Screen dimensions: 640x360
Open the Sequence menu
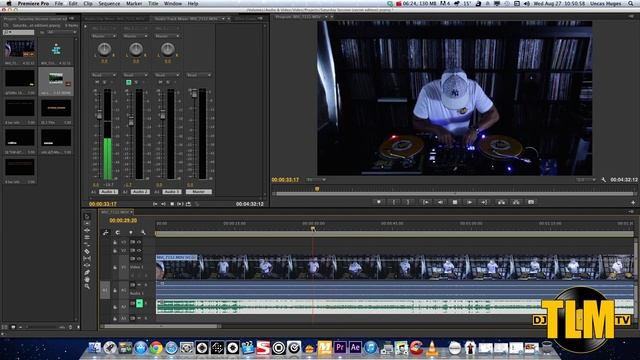pyautogui.click(x=109, y=3)
